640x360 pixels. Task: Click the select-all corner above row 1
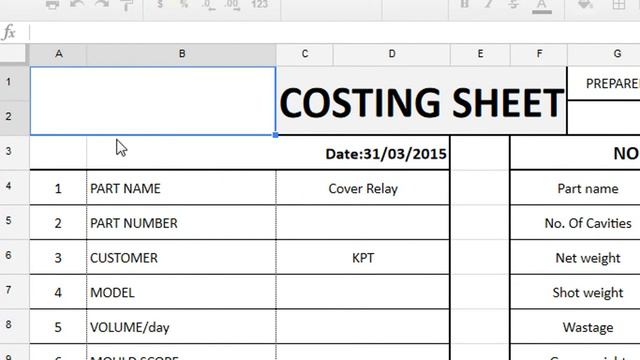pos(13,53)
